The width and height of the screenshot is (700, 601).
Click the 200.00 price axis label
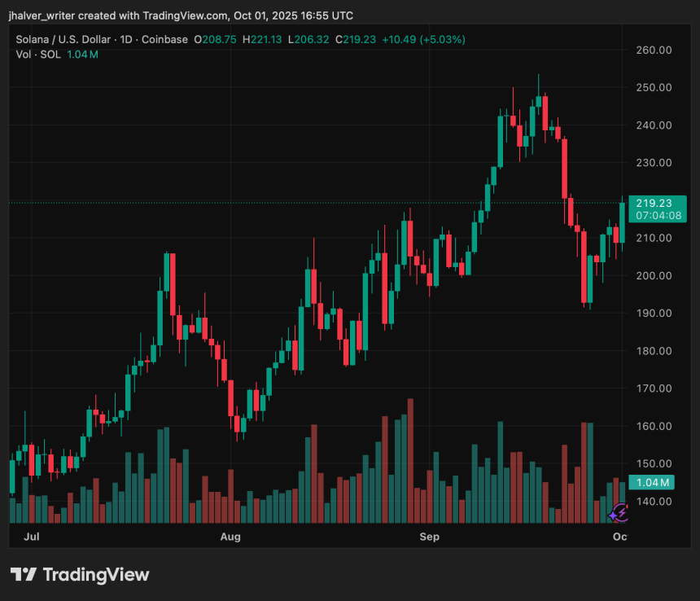pos(654,275)
